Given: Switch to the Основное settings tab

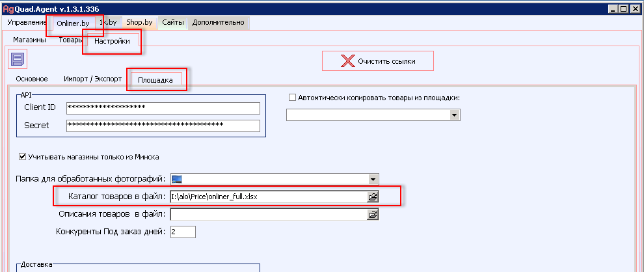Looking at the screenshot, I should click(32, 79).
